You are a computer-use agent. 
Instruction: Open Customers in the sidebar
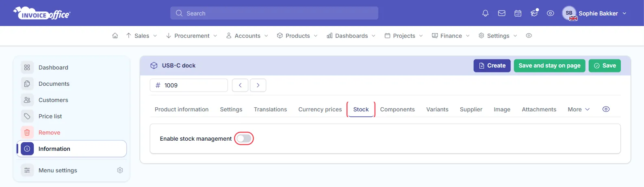72,100
